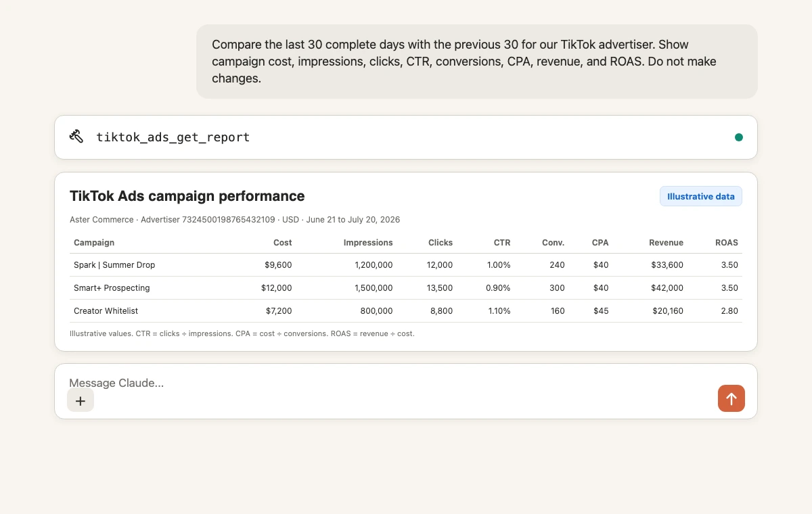Click the 0.90% CTR cell
Screen dimensions: 812x514
pyautogui.click(x=498, y=288)
